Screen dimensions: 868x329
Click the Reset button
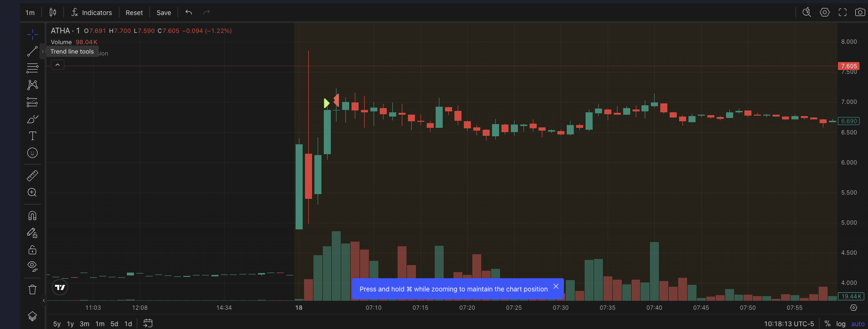point(134,13)
